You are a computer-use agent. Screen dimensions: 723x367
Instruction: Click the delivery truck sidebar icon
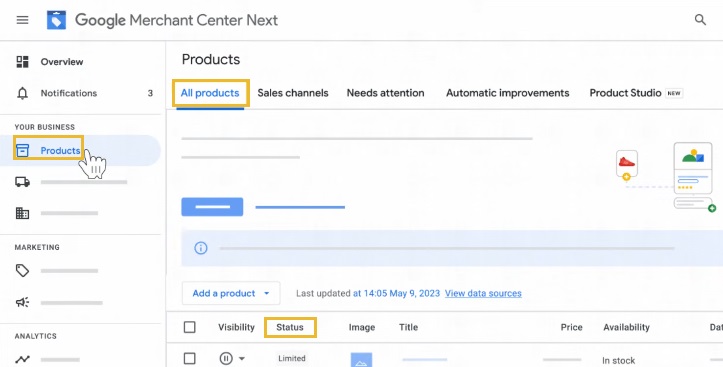pos(22,182)
